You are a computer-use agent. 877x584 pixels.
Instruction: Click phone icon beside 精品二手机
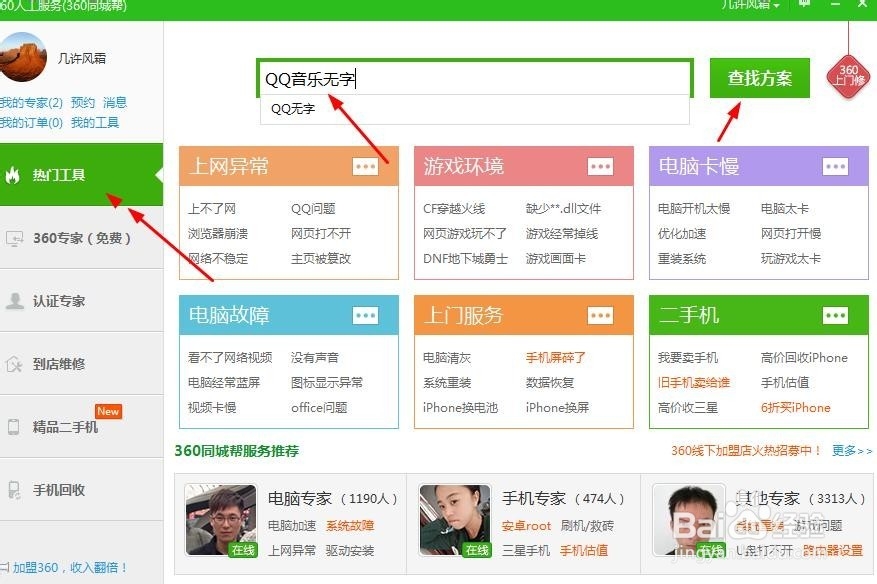pos(13,427)
